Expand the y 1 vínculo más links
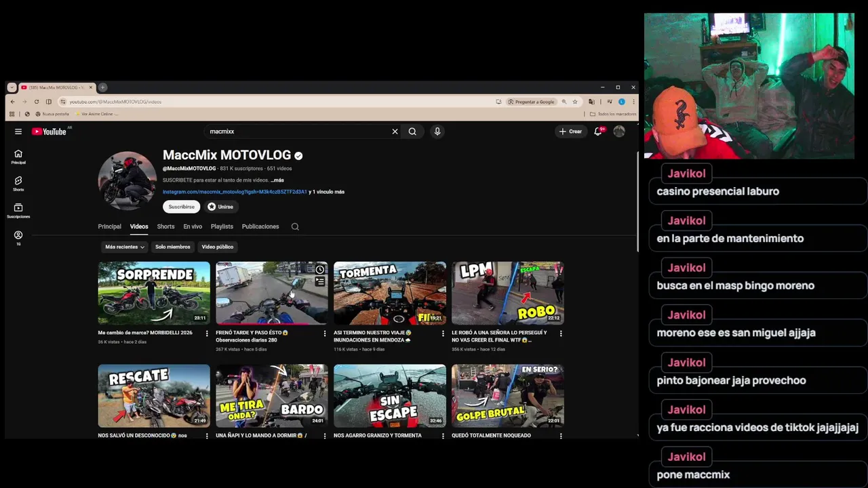Viewport: 868px width, 488px height. [x=327, y=192]
